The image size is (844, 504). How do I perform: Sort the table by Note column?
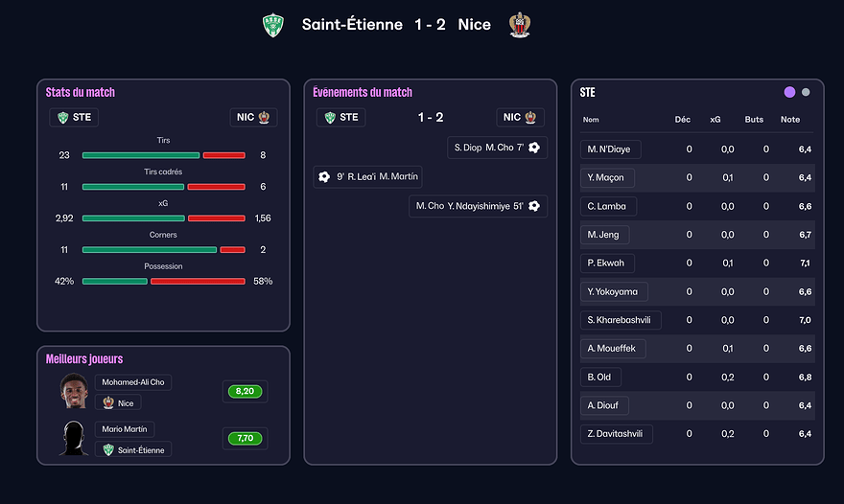tap(790, 120)
